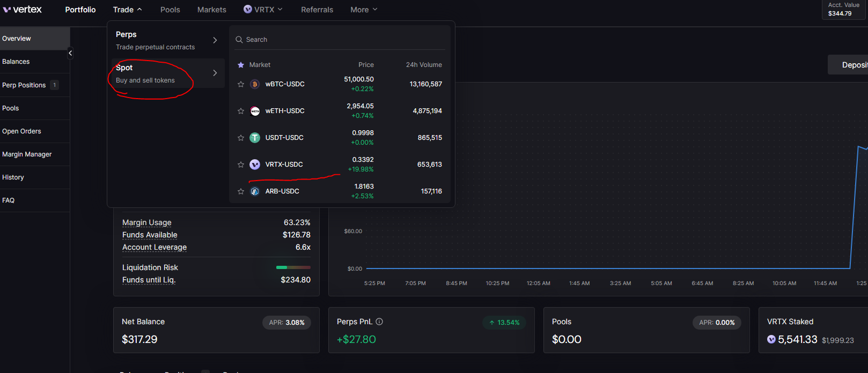Expand the Spot submenu chevron
This screenshot has height=373, width=868.
click(215, 73)
